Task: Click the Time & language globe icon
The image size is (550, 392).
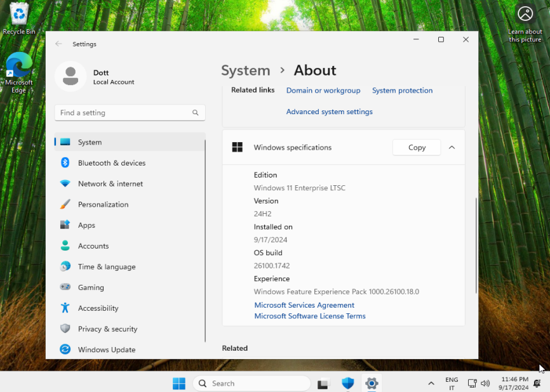Action: [x=65, y=266]
